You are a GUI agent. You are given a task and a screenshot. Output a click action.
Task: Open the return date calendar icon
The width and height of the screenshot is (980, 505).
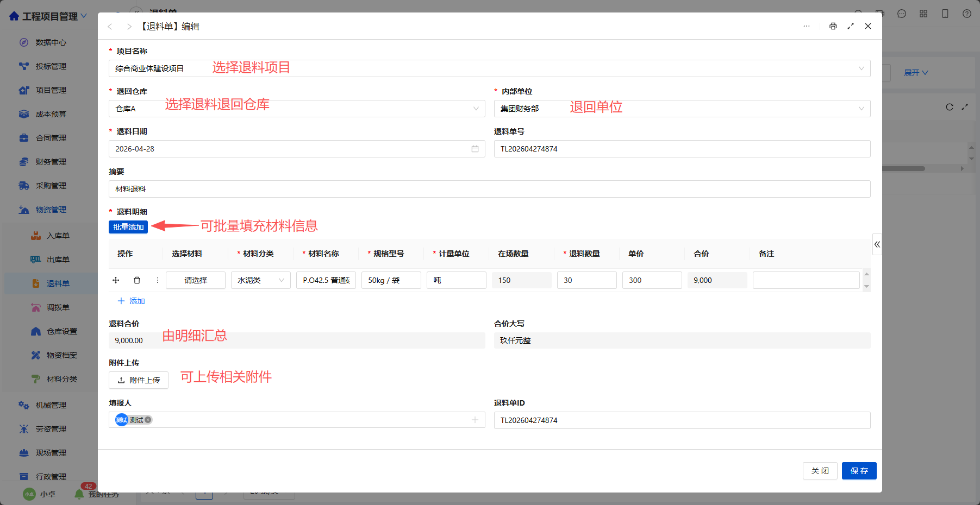[x=475, y=149]
